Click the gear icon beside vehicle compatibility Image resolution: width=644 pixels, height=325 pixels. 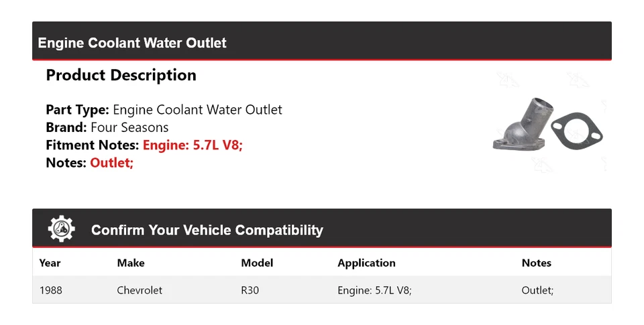pyautogui.click(x=61, y=229)
